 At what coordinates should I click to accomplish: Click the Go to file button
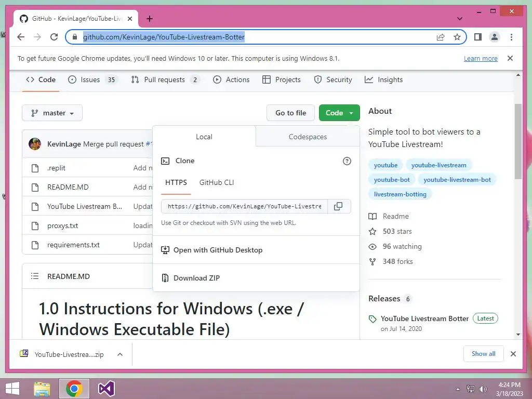click(291, 113)
